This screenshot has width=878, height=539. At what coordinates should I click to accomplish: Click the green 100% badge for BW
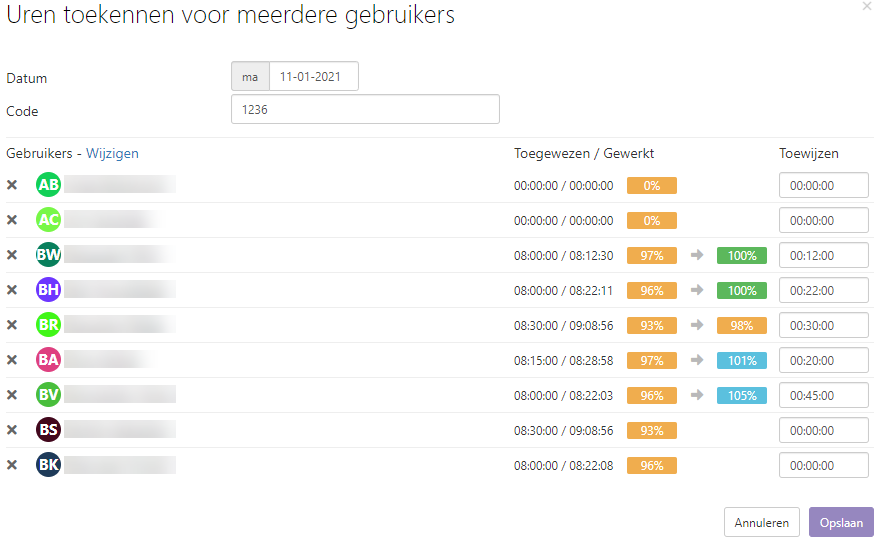[x=742, y=255]
